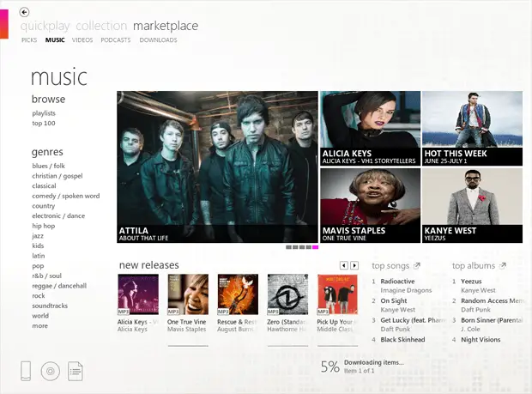The height and width of the screenshot is (394, 532).
Task: Open Hot This Week tile
Action: pos(472,128)
